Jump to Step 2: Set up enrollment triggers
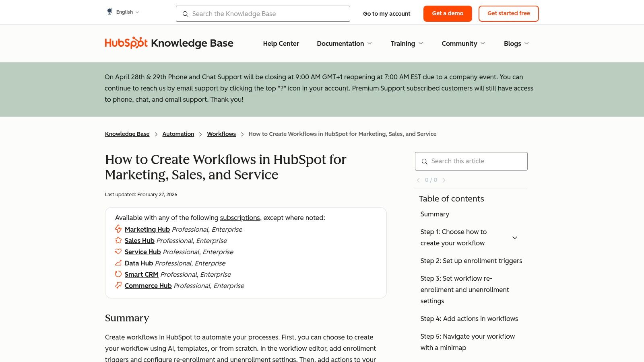644x362 pixels. point(471,261)
